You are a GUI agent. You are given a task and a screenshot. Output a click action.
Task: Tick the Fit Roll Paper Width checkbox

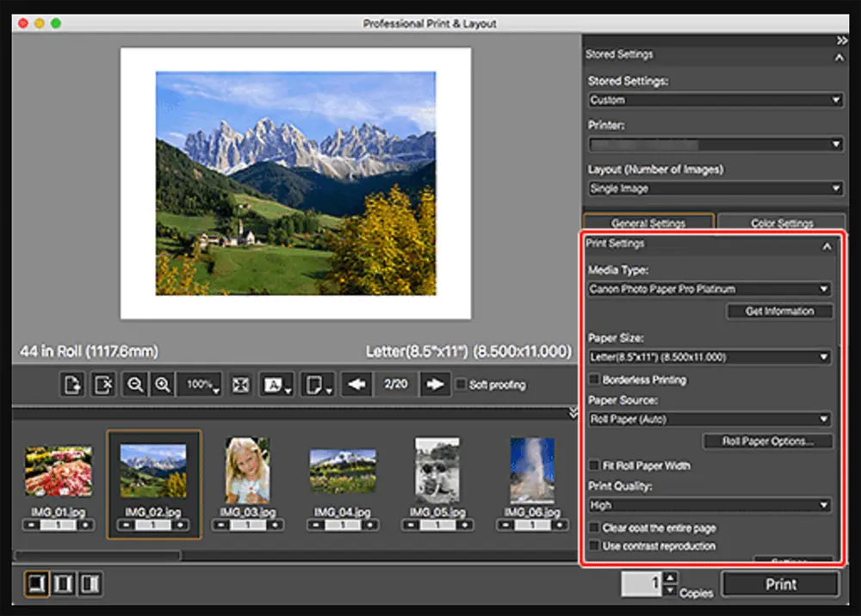point(593,465)
